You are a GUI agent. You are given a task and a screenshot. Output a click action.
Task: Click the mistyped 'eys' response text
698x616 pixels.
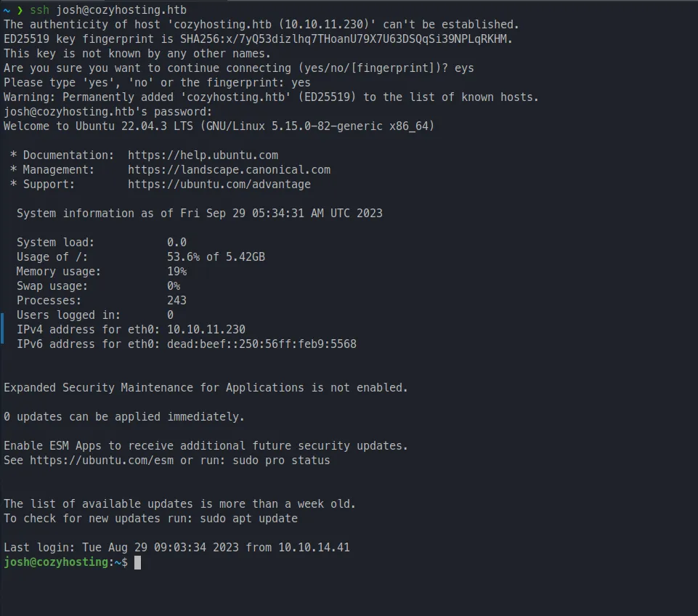[464, 68]
